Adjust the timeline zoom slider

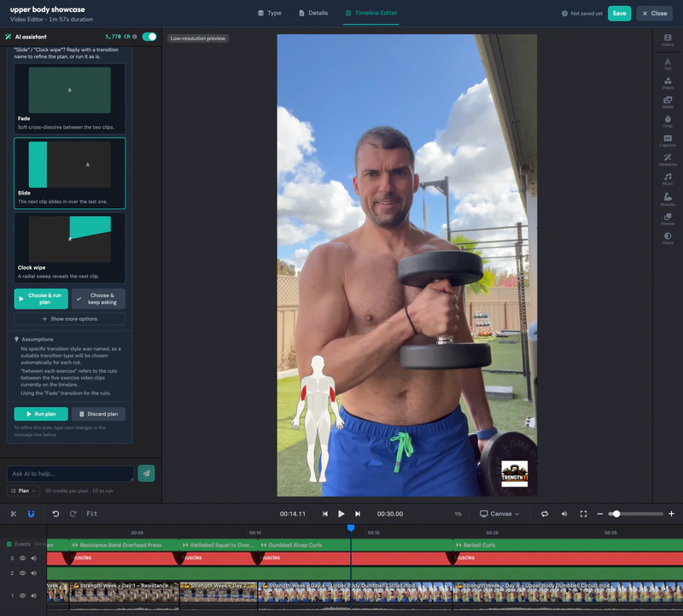point(635,514)
